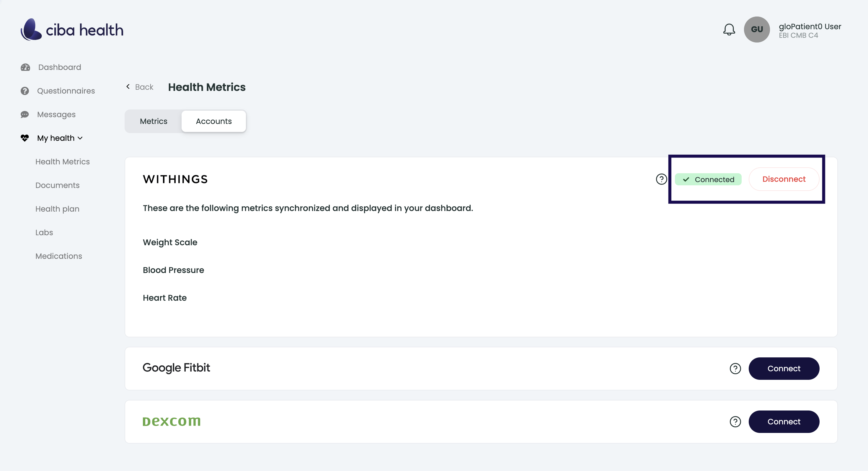This screenshot has height=471, width=868.
Task: Click the Connected status badge
Action: pyautogui.click(x=708, y=179)
